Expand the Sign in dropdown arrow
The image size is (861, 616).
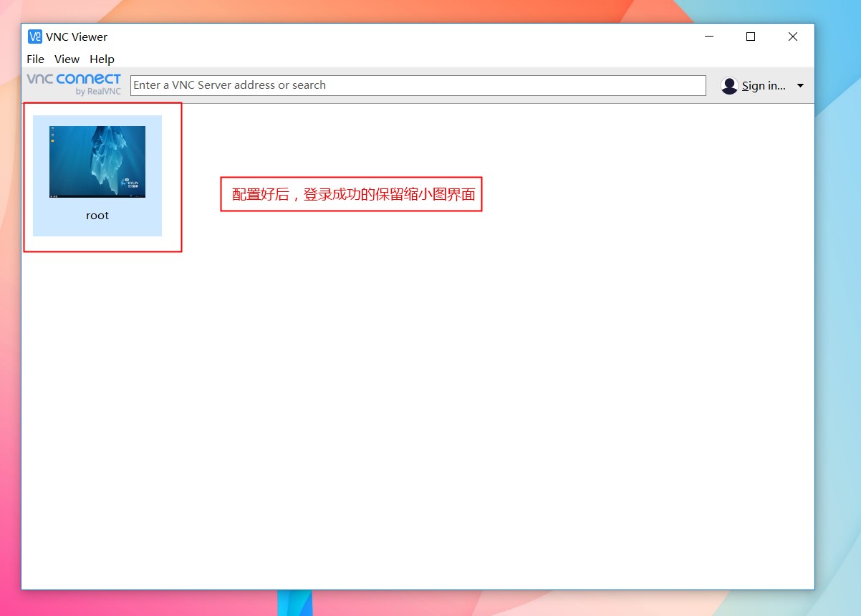click(x=800, y=85)
